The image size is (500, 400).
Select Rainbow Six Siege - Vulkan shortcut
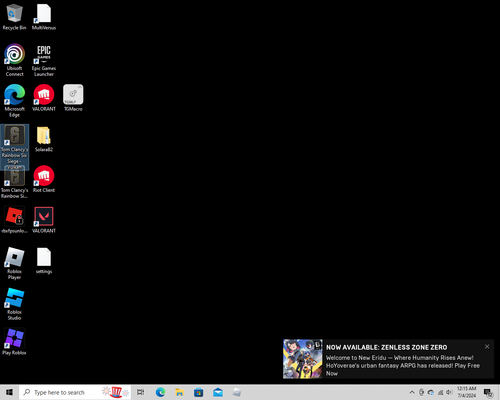point(14,147)
